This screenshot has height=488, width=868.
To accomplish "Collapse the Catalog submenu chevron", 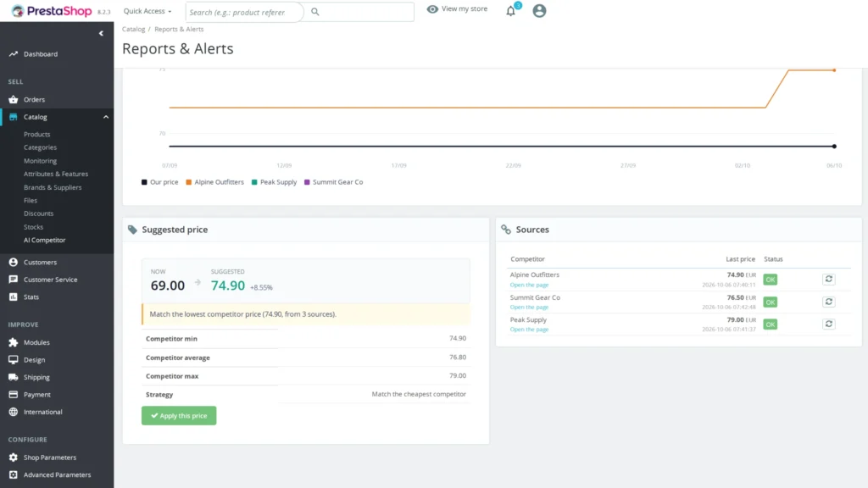I will pyautogui.click(x=106, y=117).
